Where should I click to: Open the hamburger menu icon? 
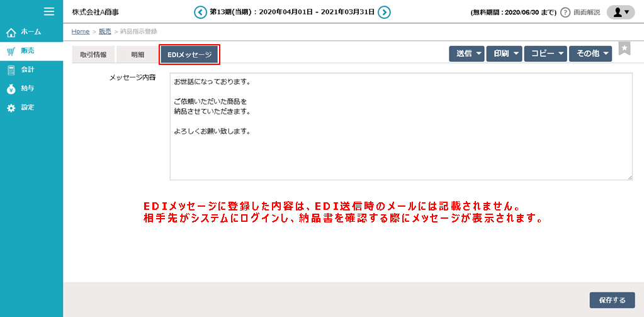click(x=49, y=11)
